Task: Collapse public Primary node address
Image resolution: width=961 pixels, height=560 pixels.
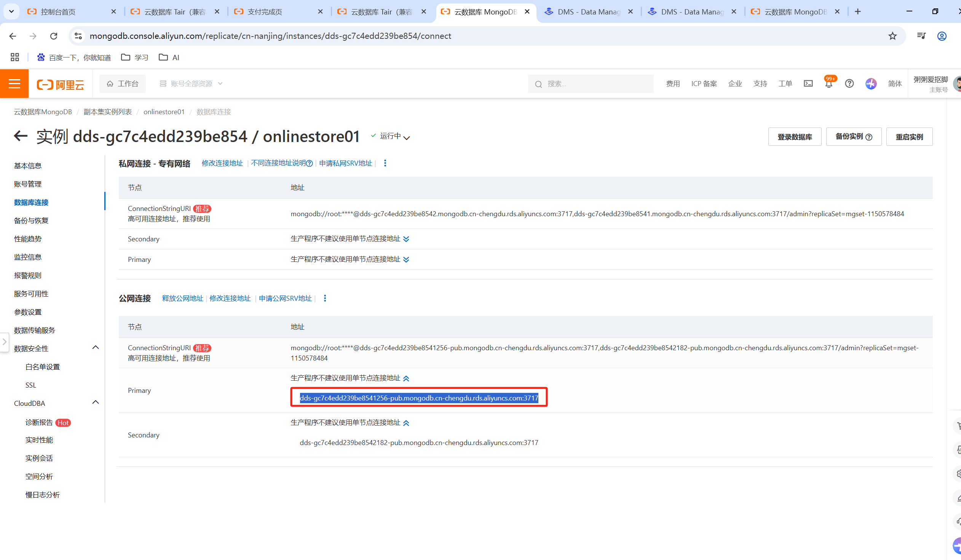Action: [406, 378]
